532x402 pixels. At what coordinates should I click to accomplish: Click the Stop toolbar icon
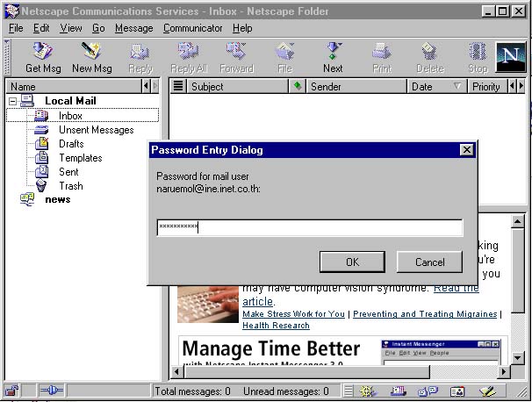coord(478,52)
